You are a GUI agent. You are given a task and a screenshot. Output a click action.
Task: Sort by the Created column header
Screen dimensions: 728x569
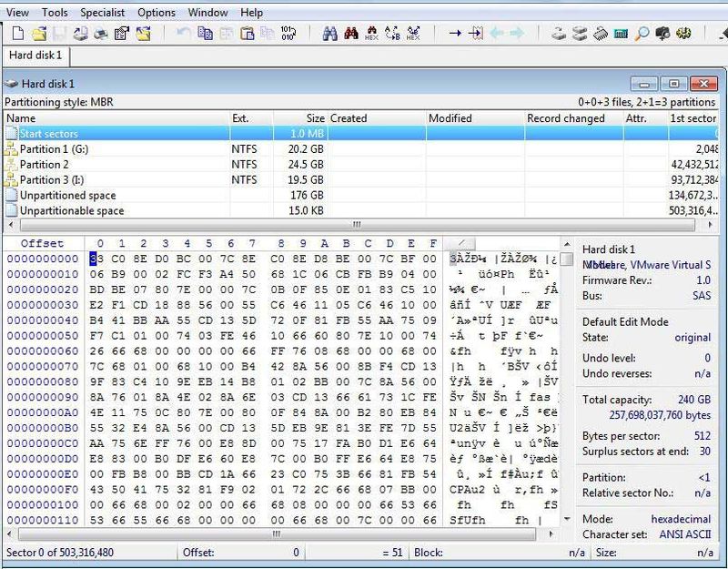tap(377, 118)
